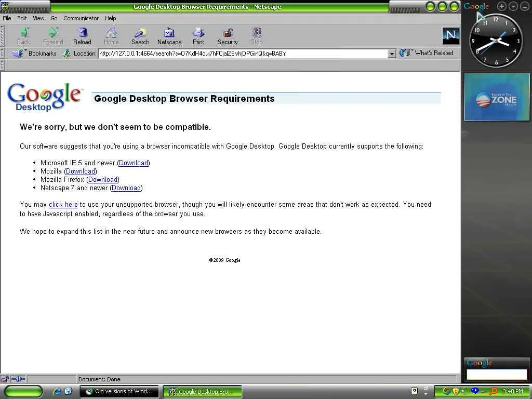This screenshot has height=399, width=532.
Task: Open the Edit menu
Action: 22,18
